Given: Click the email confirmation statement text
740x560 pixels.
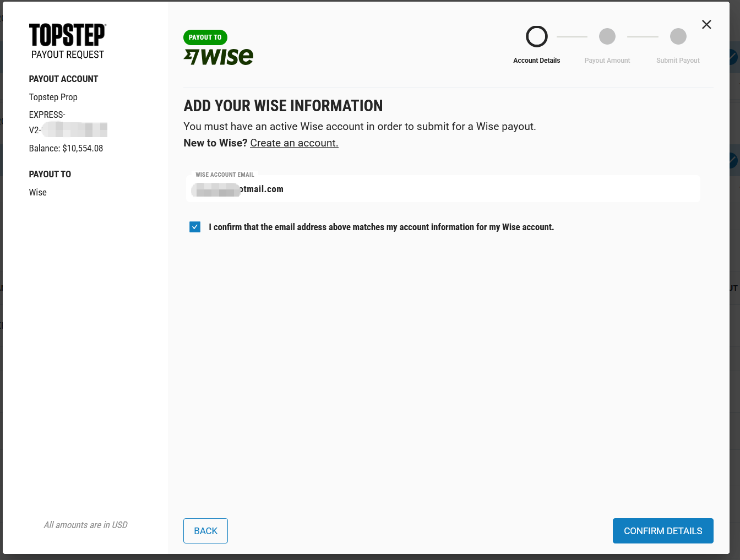Looking at the screenshot, I should pyautogui.click(x=382, y=227).
